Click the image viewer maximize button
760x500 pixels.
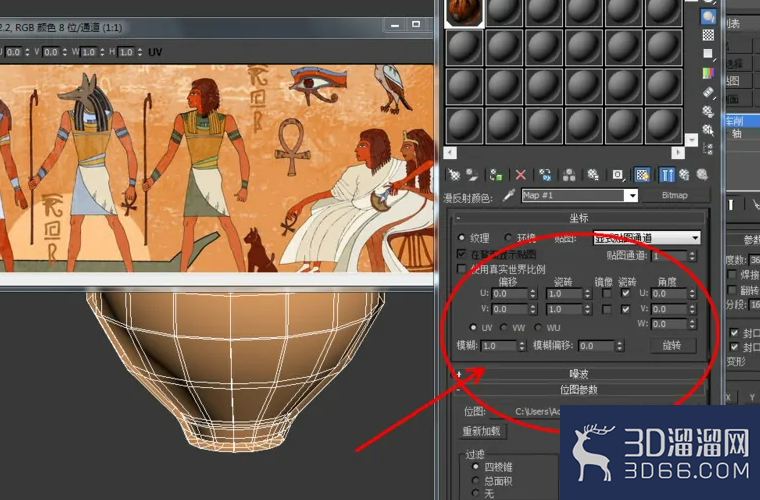click(x=416, y=24)
